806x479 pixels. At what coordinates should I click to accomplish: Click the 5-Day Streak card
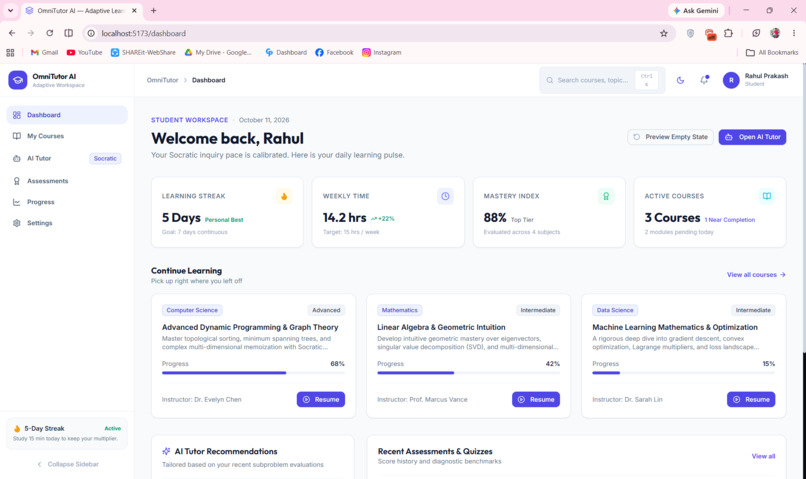coord(67,433)
